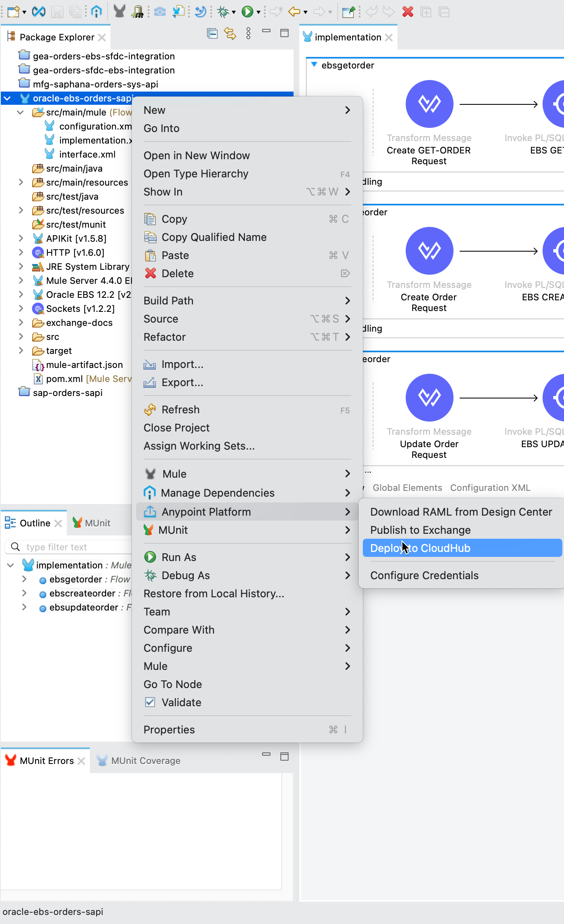Toggle Link with Editor in Package Explorer
Image resolution: width=564 pixels, height=924 pixels.
tap(230, 33)
